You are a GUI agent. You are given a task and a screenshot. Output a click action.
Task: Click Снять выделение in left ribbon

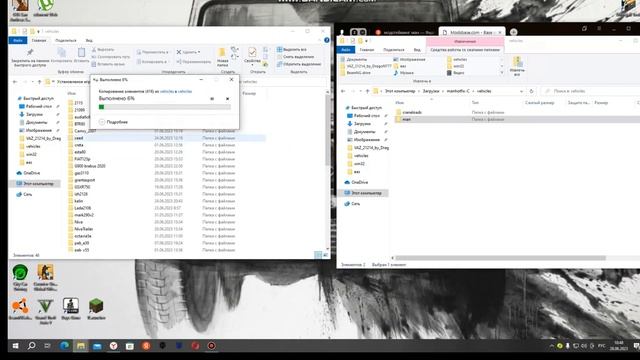pos(296,57)
